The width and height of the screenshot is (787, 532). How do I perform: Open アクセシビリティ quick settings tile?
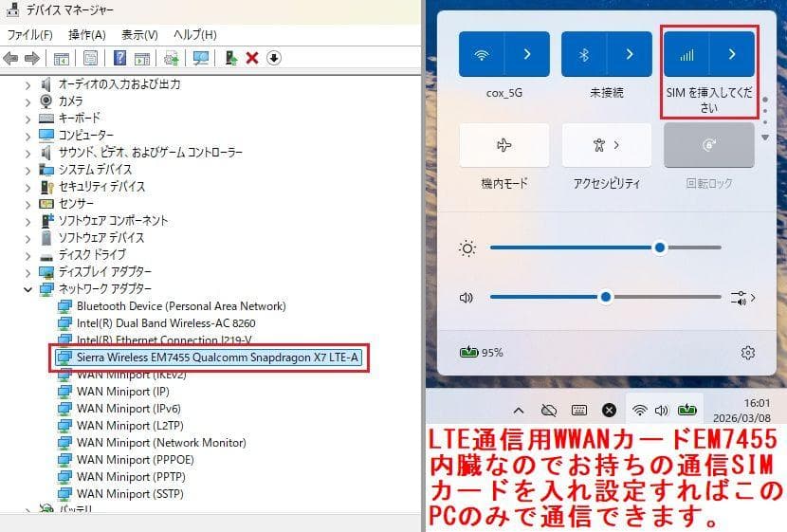[x=607, y=145]
